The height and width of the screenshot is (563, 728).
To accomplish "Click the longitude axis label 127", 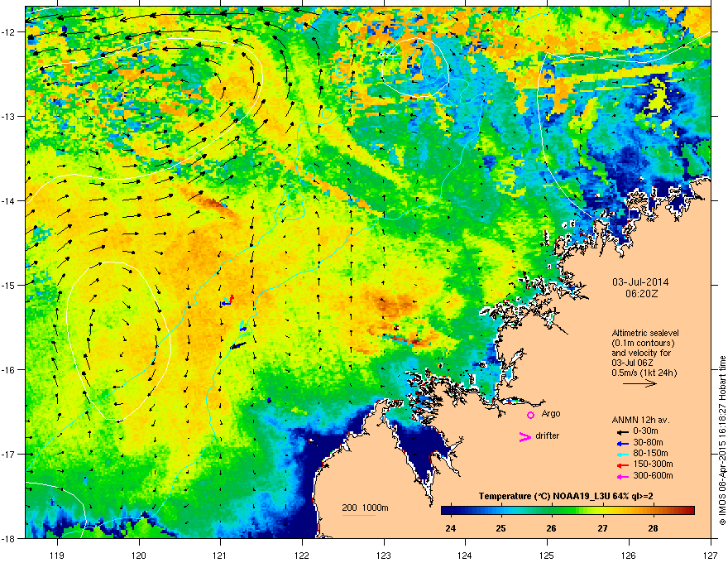I will point(711,555).
